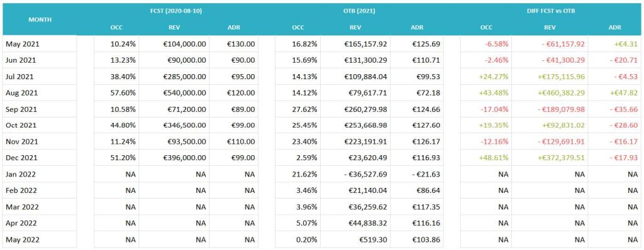Select the €127.60 OTB ADR cell
644x250 pixels.
tap(417, 125)
